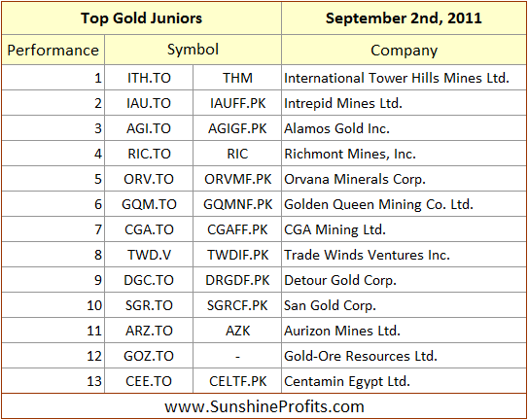This screenshot has height=420, width=528.
Task: Select the Centamin Egypt Ltd. cell
Action: (404, 381)
